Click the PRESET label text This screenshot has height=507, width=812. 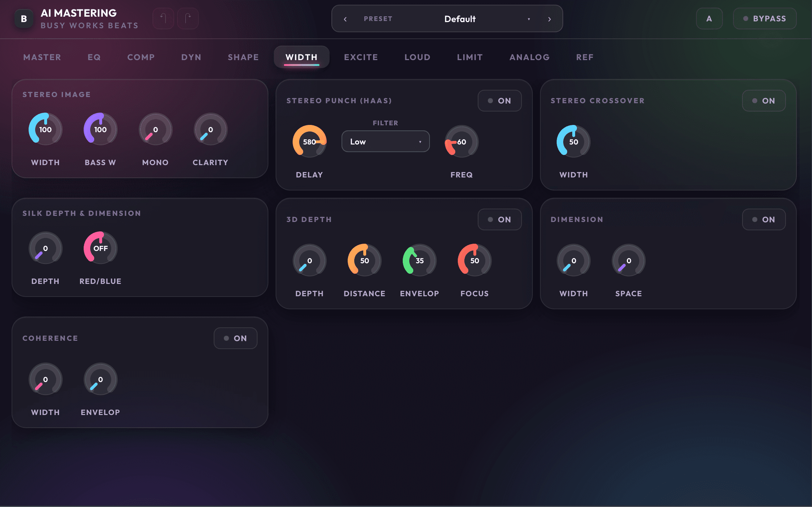[378, 19]
